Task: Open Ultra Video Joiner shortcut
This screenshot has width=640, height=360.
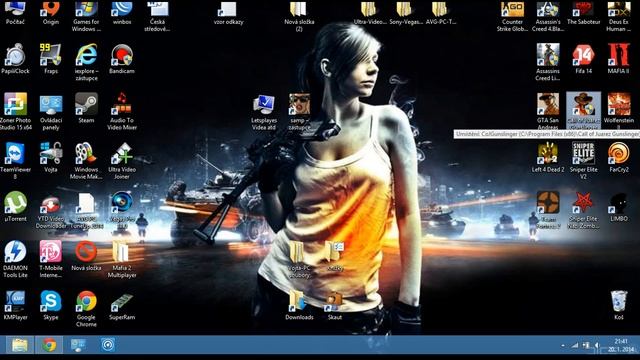Action: (122, 161)
